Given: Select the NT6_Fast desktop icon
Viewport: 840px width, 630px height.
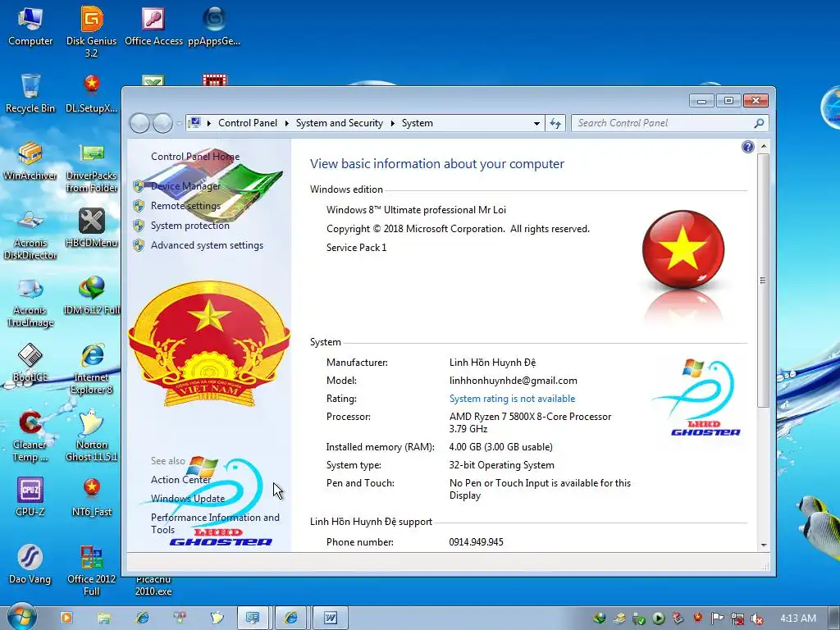Looking at the screenshot, I should [x=92, y=497].
